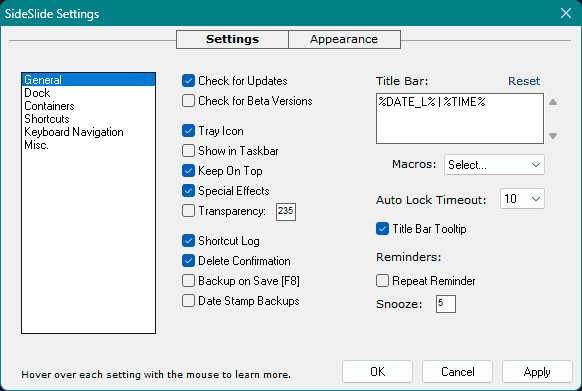
Task: Open the Dock settings category
Action: click(88, 93)
